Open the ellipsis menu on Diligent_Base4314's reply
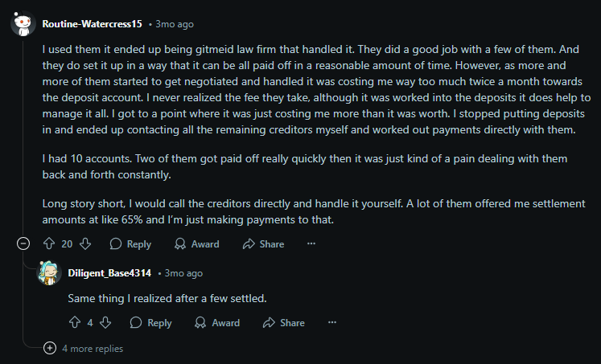Image resolution: width=601 pixels, height=364 pixels. point(332,322)
